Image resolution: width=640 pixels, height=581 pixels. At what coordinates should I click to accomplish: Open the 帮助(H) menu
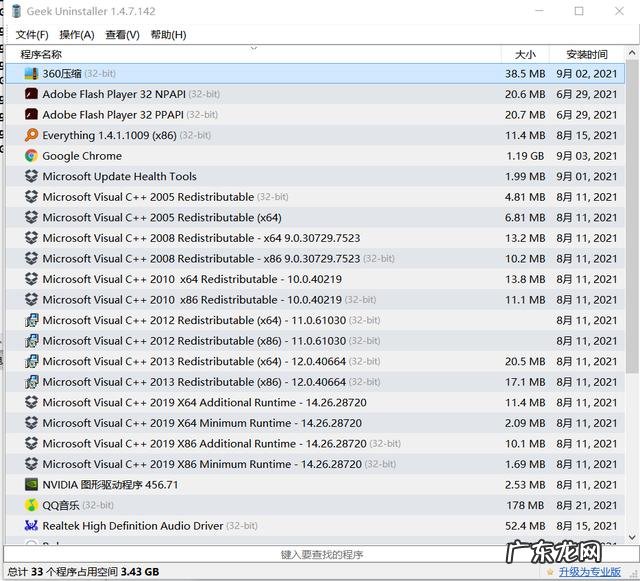pos(168,35)
